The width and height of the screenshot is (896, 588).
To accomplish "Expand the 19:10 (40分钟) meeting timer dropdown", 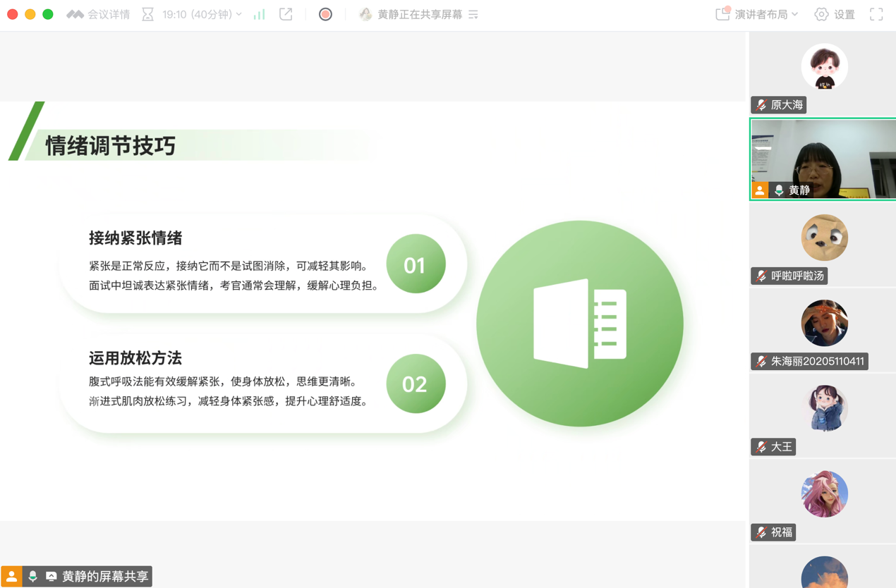I will click(202, 14).
